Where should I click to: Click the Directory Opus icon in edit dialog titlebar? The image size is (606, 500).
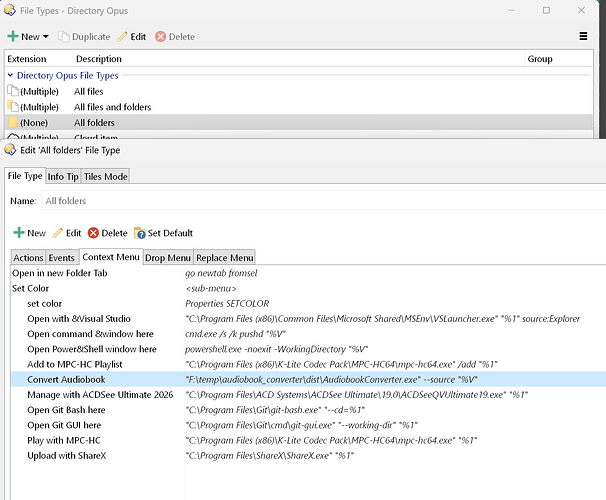click(x=10, y=150)
